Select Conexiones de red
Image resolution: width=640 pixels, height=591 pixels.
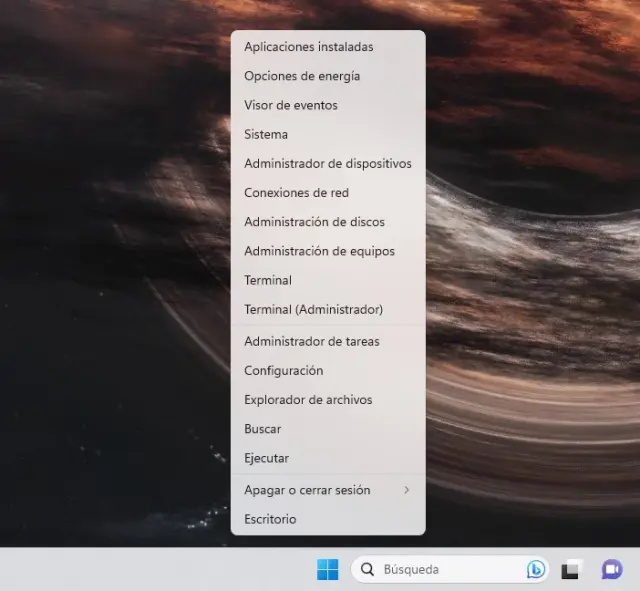pos(296,192)
